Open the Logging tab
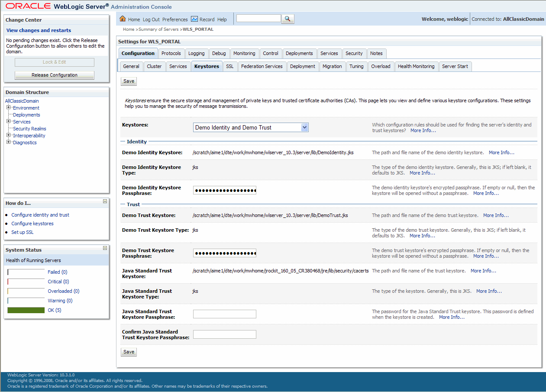Screen dimensions: 546x392 (x=197, y=53)
